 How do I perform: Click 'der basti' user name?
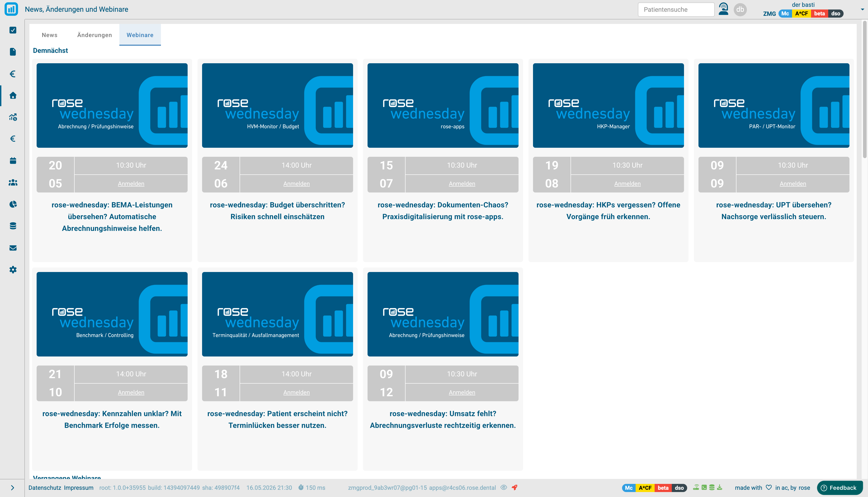pos(803,5)
